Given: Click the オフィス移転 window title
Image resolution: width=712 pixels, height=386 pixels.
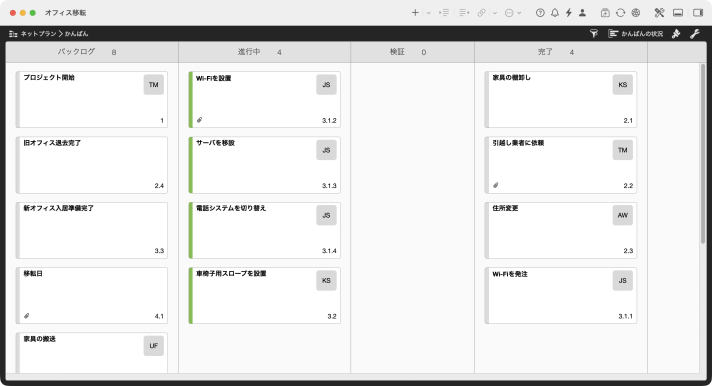Looking at the screenshot, I should [65, 13].
